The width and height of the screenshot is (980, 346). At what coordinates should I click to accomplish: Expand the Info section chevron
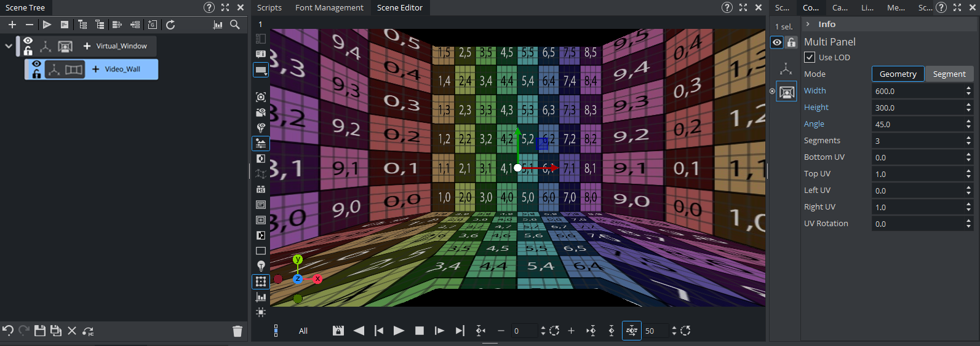[808, 24]
